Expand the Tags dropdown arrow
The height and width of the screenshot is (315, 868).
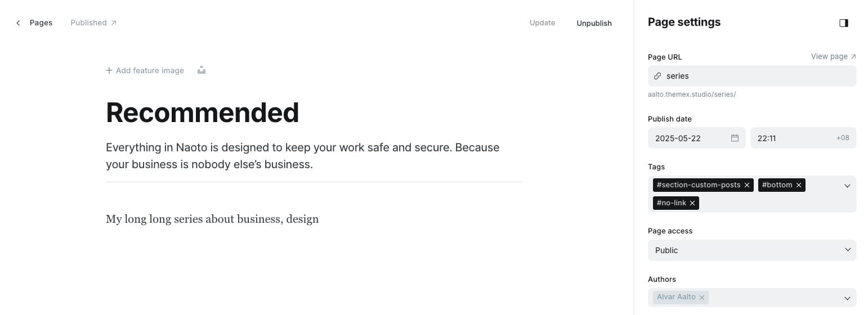pos(847,186)
